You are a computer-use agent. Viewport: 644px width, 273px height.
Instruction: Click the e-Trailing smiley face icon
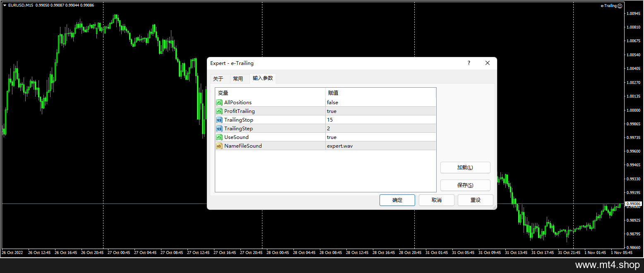(620, 6)
